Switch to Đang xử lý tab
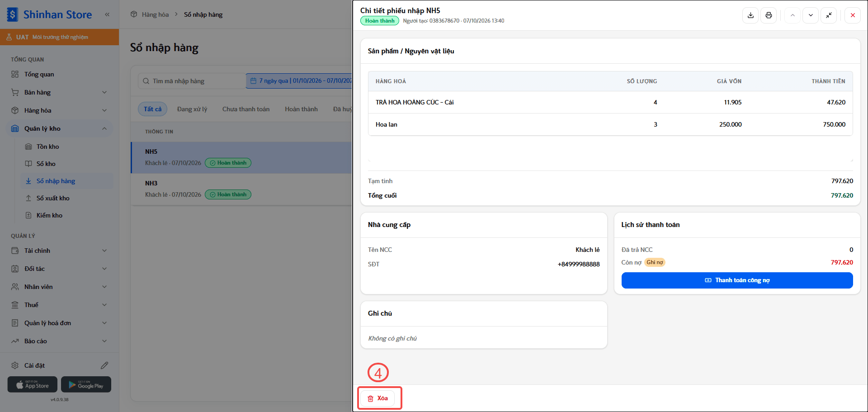The image size is (868, 412). pyautogui.click(x=192, y=109)
